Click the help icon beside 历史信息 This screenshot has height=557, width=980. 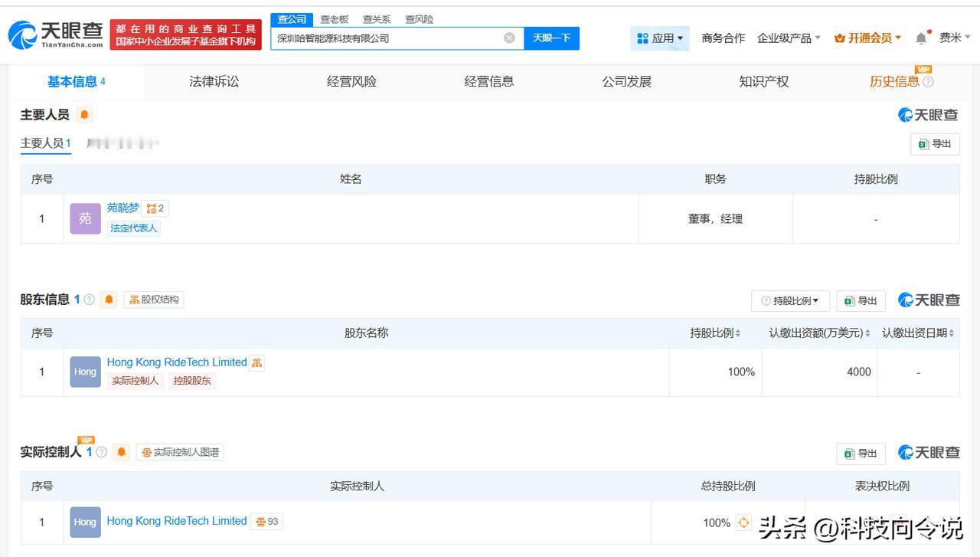tap(928, 82)
